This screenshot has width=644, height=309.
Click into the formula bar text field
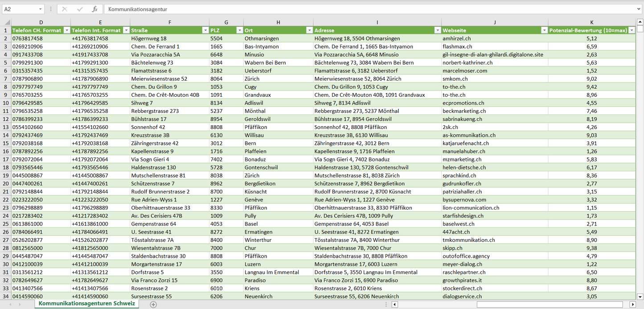click(x=357, y=9)
